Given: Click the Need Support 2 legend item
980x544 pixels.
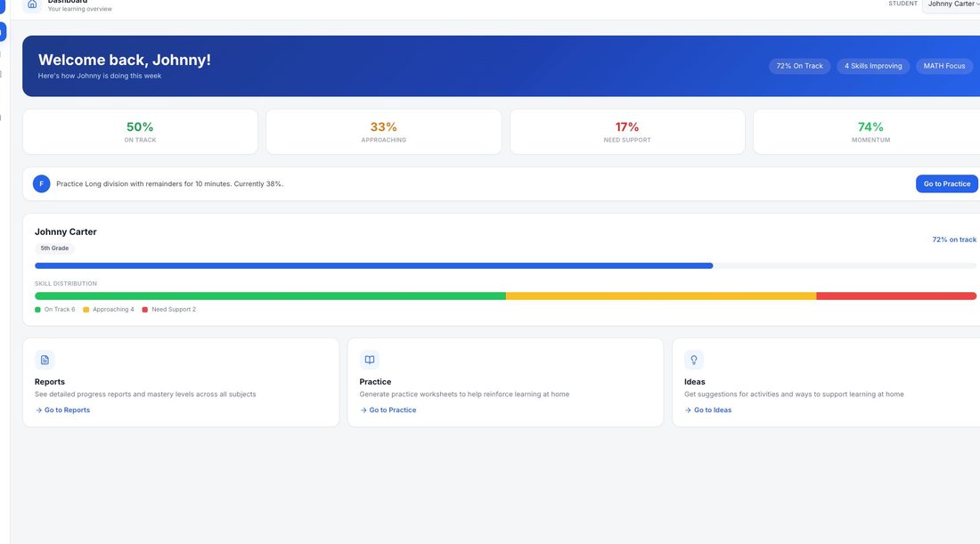Looking at the screenshot, I should (168, 309).
